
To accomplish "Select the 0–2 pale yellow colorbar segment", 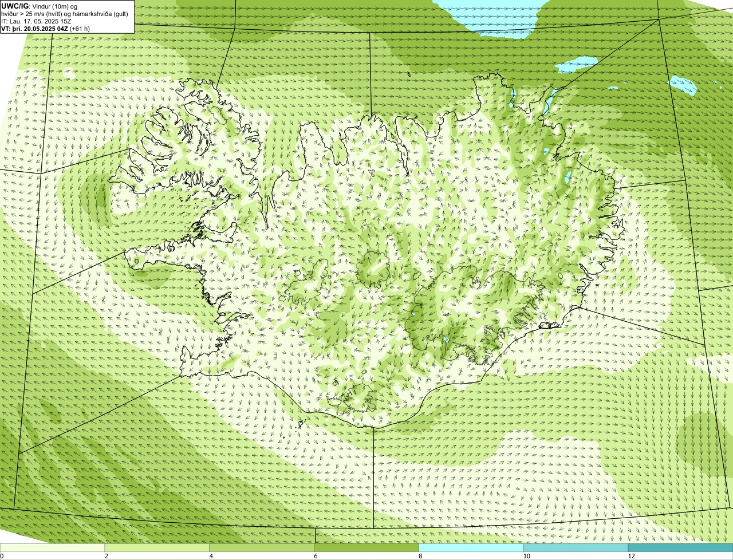I will pyautogui.click(x=53, y=547).
